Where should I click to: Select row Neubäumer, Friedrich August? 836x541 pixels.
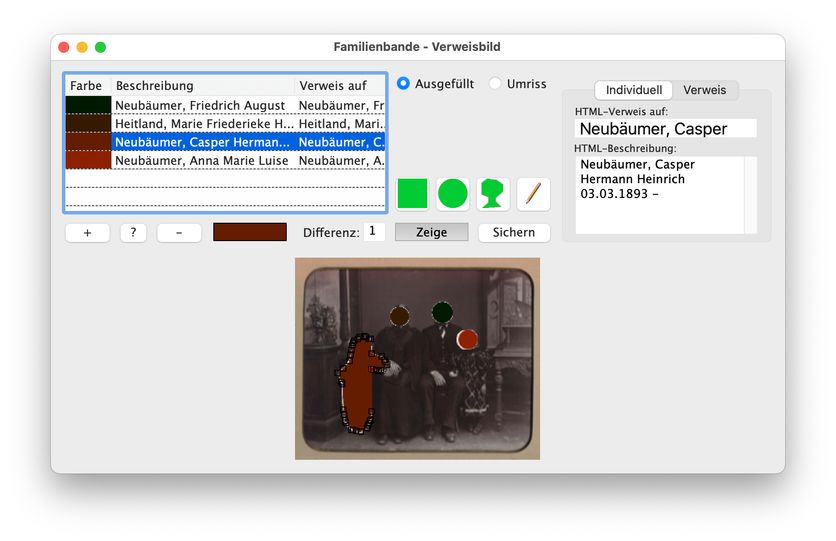(x=201, y=105)
